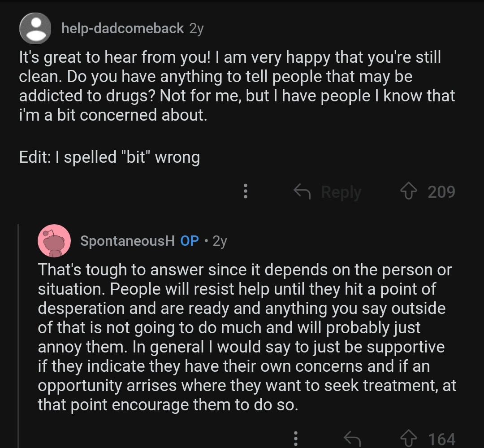Tap the 'Edit: I spelled "bit" wrong' line

[109, 157]
